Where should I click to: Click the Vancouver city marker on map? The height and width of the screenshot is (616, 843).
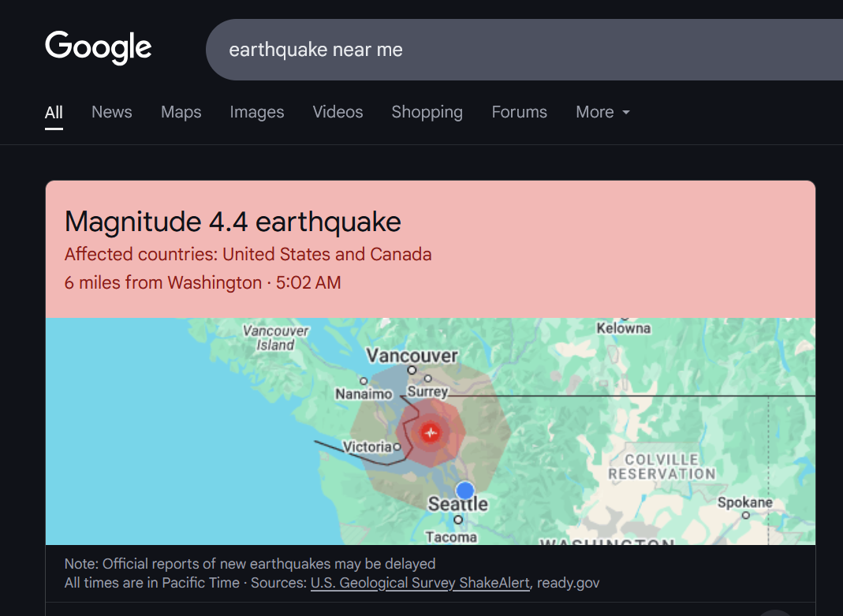(x=412, y=370)
